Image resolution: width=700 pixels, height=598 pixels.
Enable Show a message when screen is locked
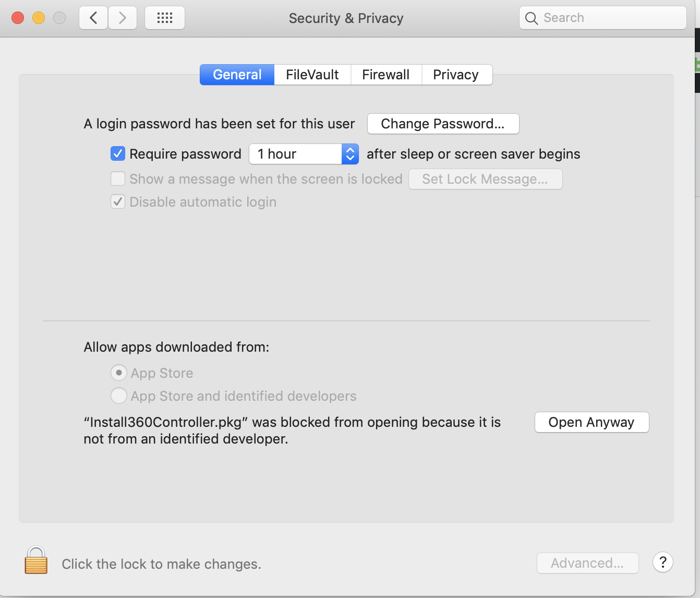(118, 178)
